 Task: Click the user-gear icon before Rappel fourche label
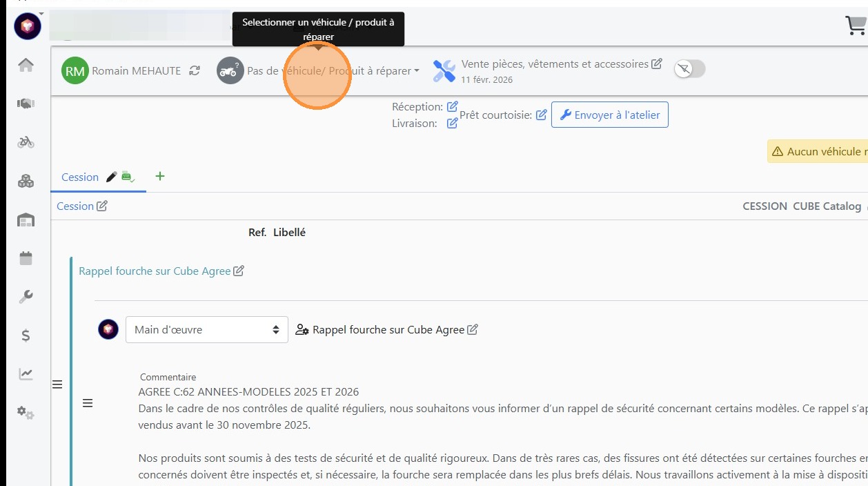302,329
